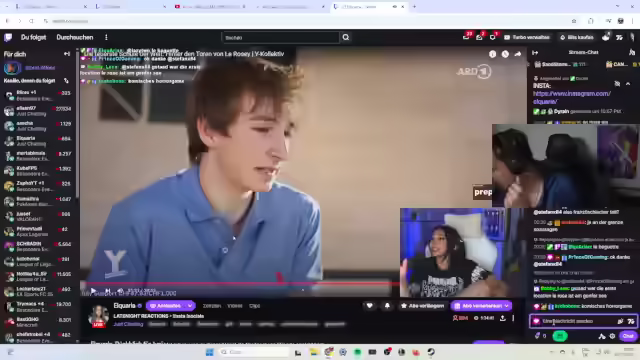This screenshot has width=640, height=360.
Task: Expand the Abo verschenken dropdown arrow
Action: (x=507, y=306)
